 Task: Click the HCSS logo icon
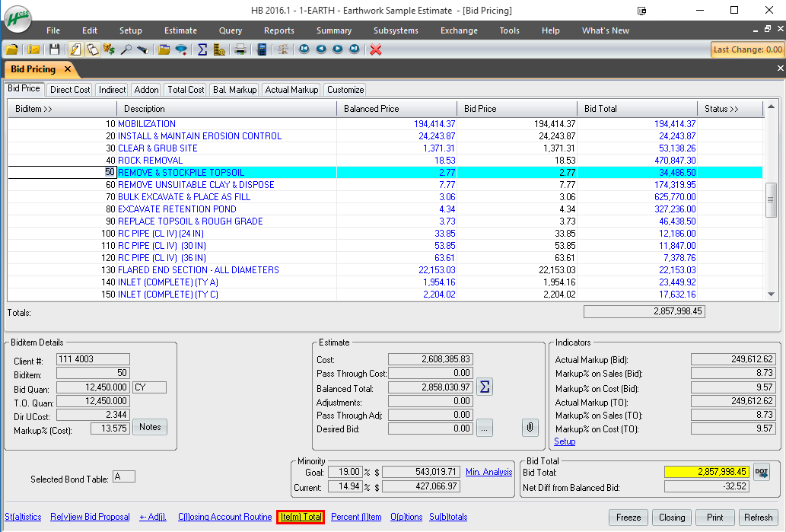point(18,19)
